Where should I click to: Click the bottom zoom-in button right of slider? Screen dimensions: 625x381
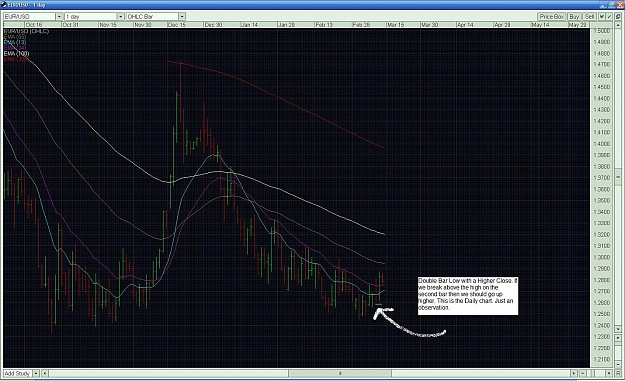[x=609, y=373]
